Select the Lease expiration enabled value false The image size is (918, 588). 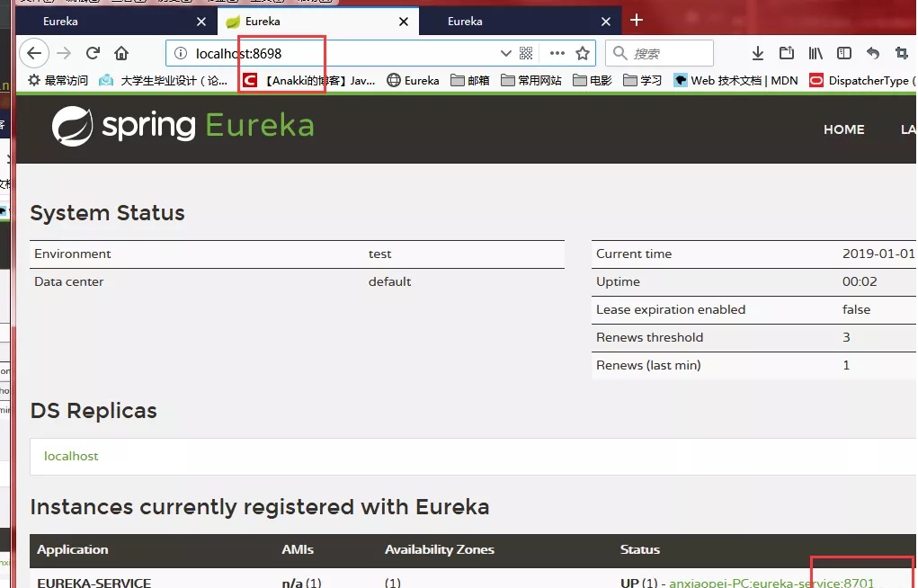(x=856, y=309)
